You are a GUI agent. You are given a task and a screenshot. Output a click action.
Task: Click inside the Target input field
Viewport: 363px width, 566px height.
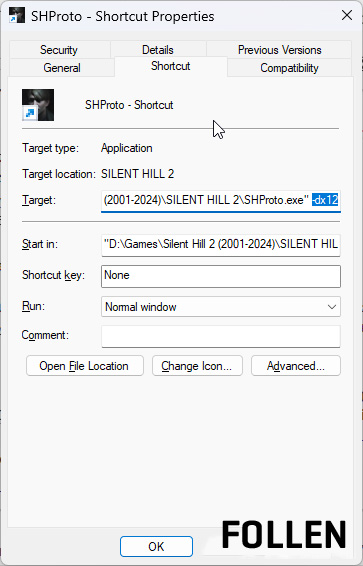221,200
